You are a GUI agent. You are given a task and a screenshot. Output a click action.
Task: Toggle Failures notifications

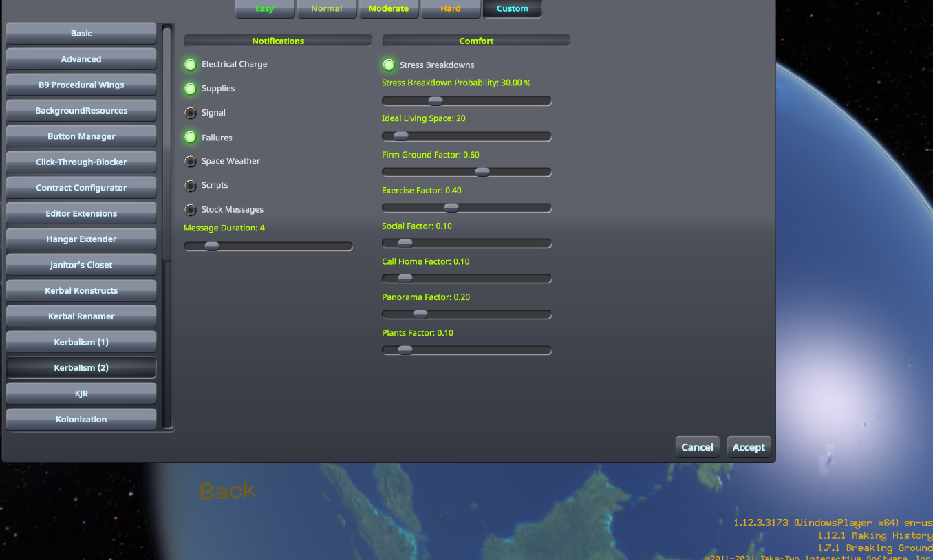[x=191, y=138]
